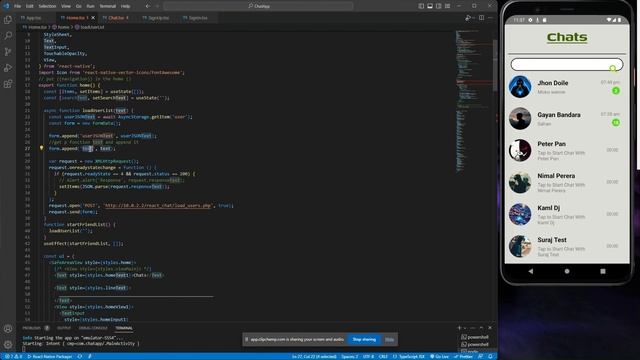Click the chat search field on phone
640x360 pixels.
pos(567,64)
